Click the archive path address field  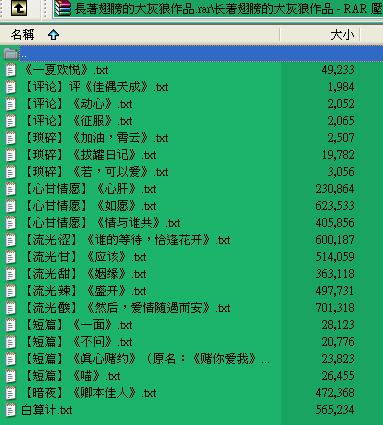[218, 9]
